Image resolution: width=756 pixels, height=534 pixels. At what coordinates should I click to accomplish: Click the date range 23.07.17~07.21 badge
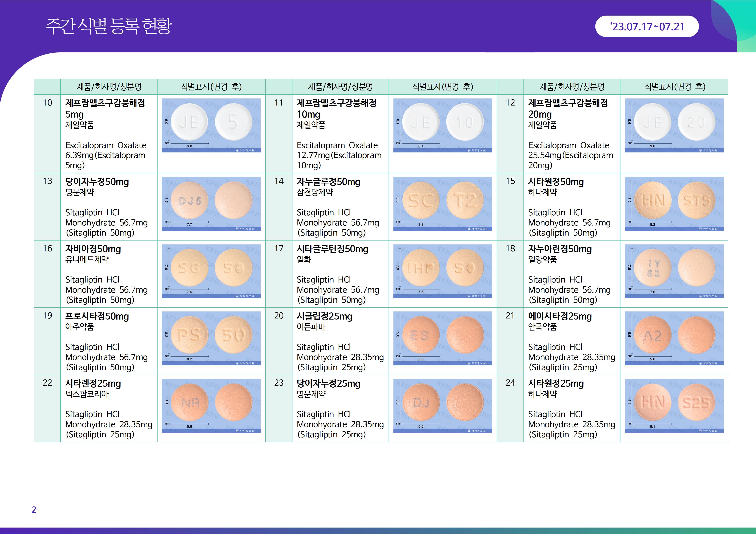click(x=647, y=26)
